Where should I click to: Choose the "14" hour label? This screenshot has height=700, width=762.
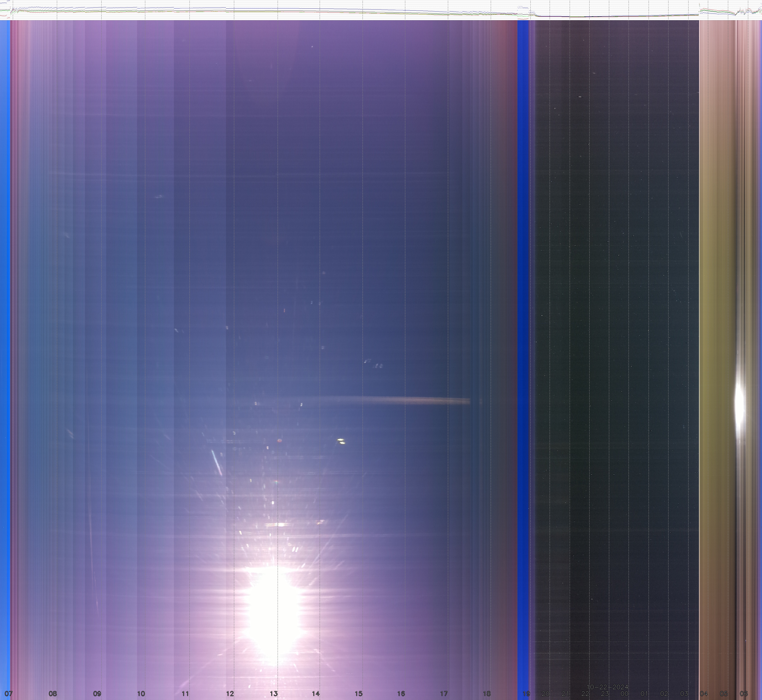point(316,694)
